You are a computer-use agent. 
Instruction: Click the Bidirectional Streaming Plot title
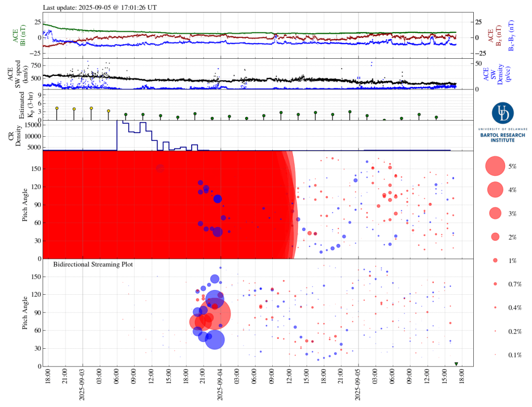click(x=93, y=265)
